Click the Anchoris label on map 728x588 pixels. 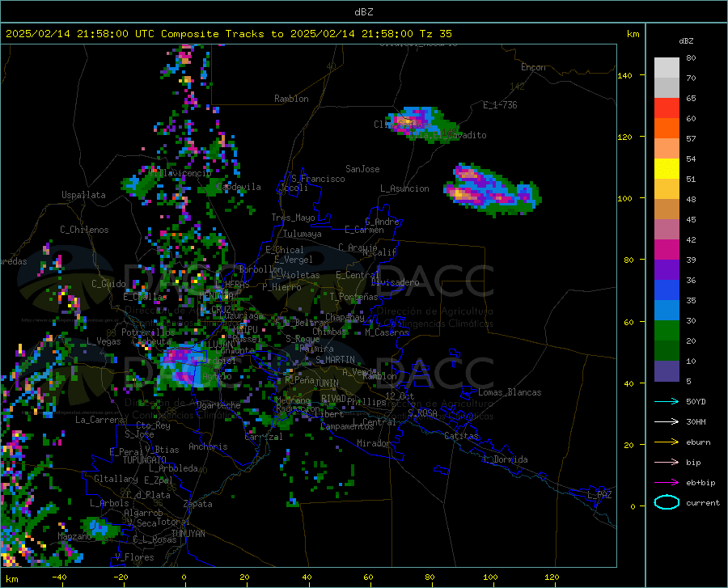click(x=208, y=446)
